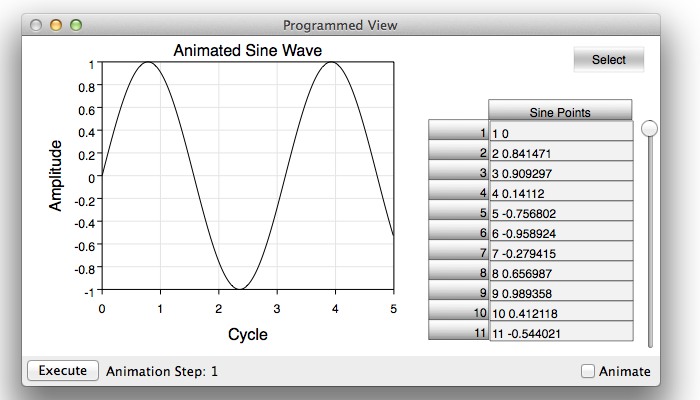Image resolution: width=700 pixels, height=400 pixels.
Task: Click cell containing 3 0.909297
Action: (561, 171)
